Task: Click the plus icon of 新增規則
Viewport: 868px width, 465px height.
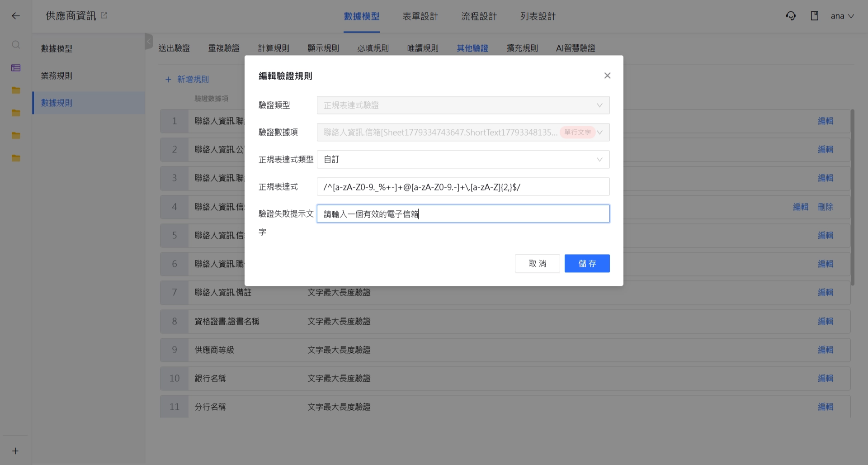Action: tap(168, 80)
